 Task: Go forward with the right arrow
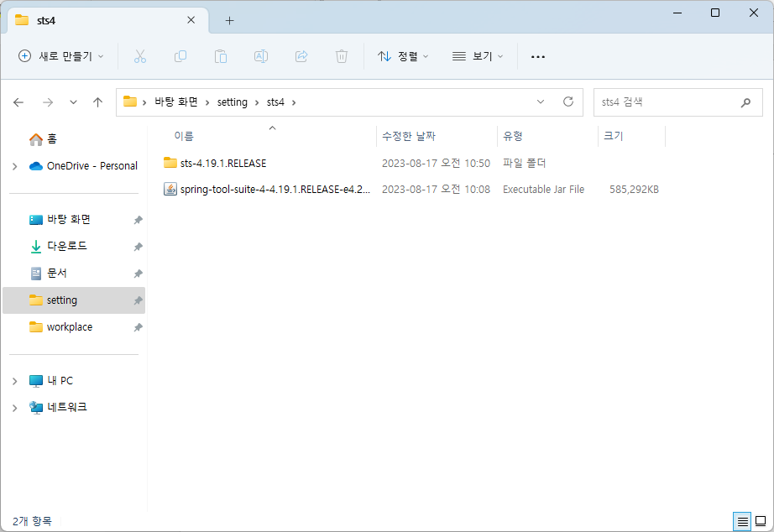click(x=48, y=102)
